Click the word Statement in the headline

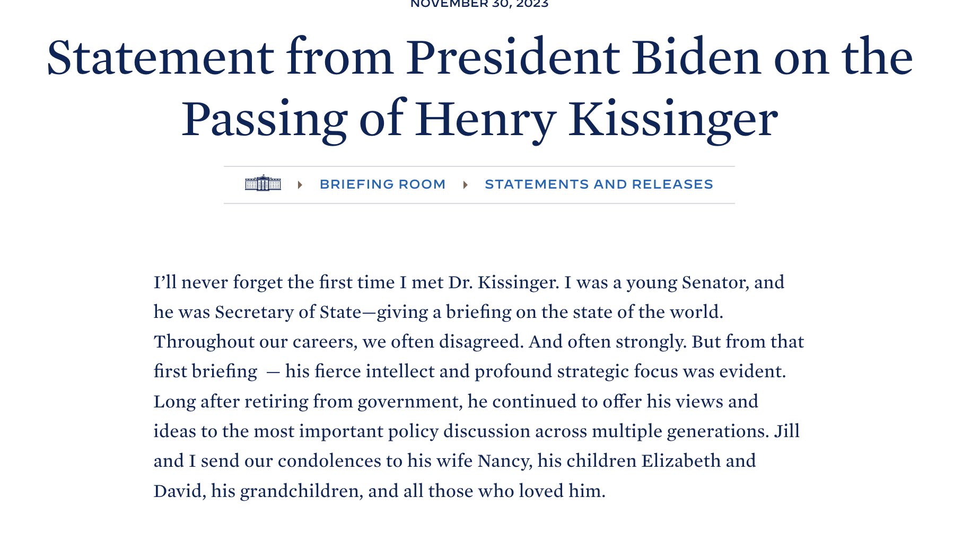click(161, 57)
